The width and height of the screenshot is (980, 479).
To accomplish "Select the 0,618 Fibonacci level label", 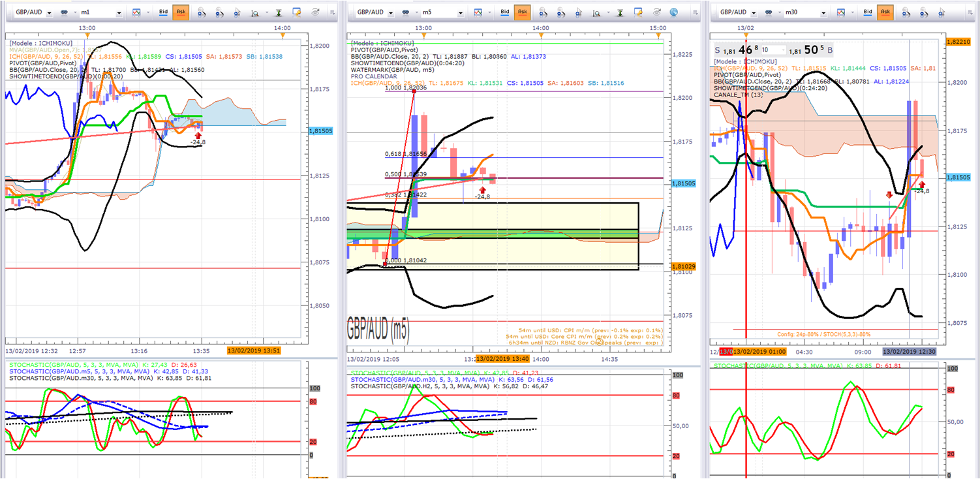I will pyautogui.click(x=406, y=154).
